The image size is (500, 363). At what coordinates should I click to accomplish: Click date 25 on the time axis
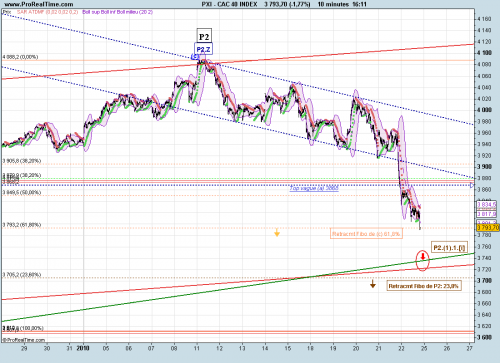(x=424, y=348)
